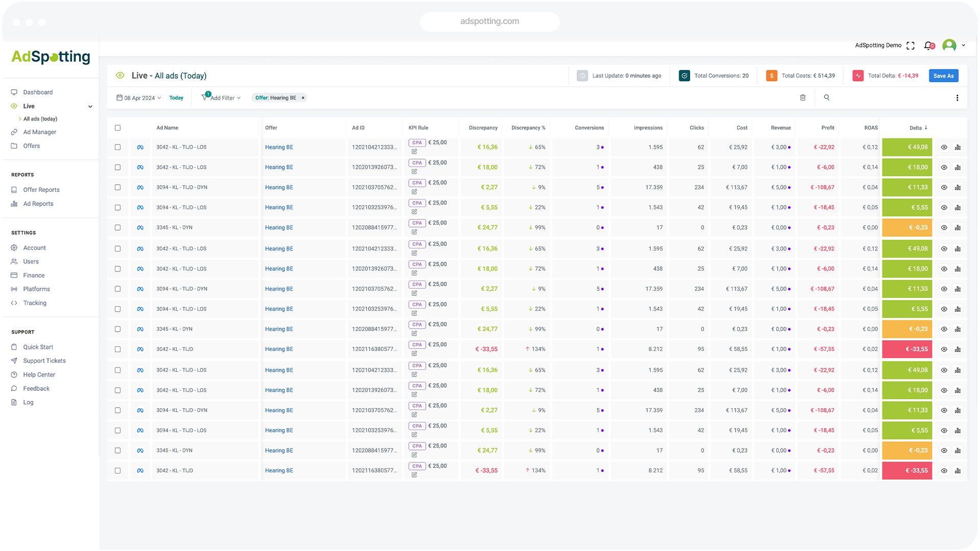Open Hearing BE offer link in first row
The height and width of the screenshot is (551, 980).
[279, 147]
